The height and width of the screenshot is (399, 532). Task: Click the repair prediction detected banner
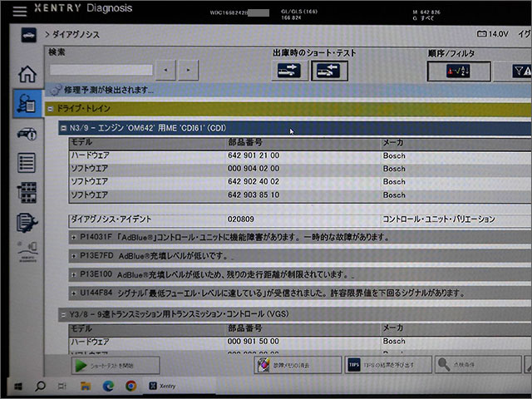(288, 90)
